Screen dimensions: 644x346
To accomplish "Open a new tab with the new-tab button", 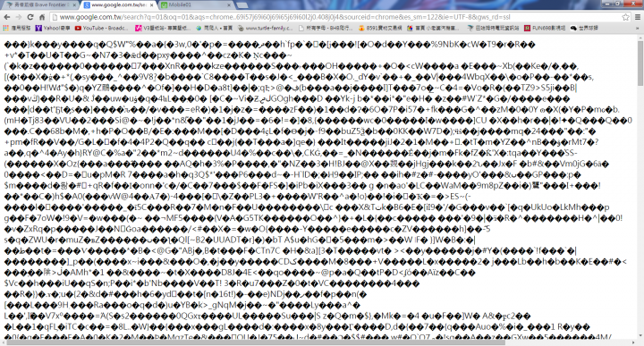I will (x=242, y=5).
